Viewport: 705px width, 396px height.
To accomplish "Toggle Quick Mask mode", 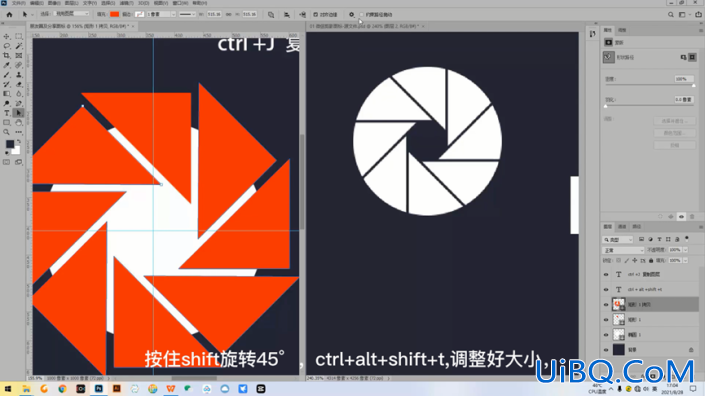I will [x=6, y=162].
